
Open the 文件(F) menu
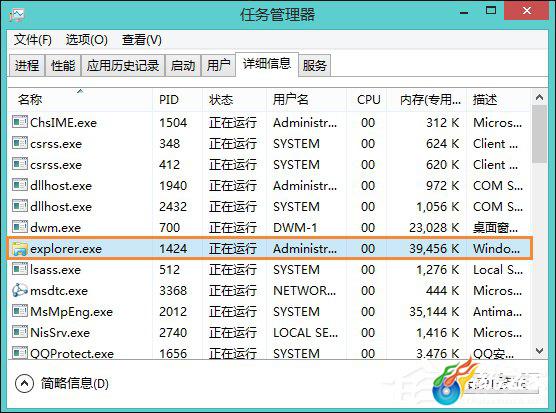(33, 40)
